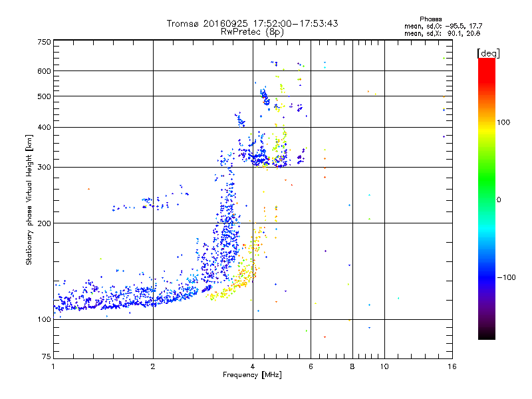Click the 'mean, sd,X: 90.1, 20.8' value
This screenshot has height=399, width=532.
click(442, 33)
